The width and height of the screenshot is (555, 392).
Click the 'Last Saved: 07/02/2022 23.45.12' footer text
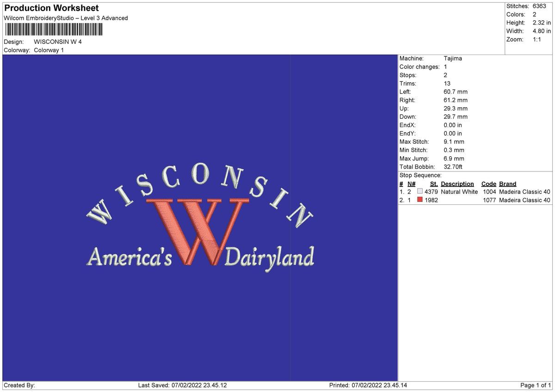point(183,385)
